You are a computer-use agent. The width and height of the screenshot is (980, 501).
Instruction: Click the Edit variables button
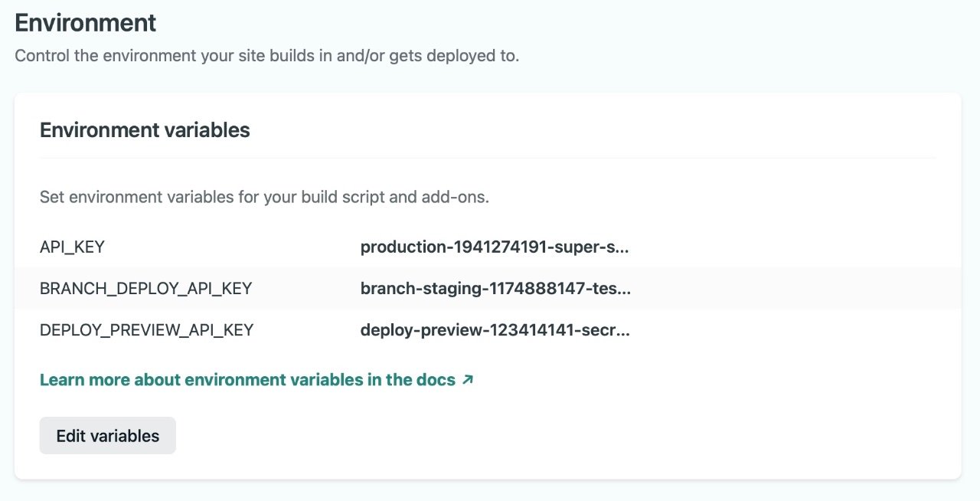coord(107,434)
